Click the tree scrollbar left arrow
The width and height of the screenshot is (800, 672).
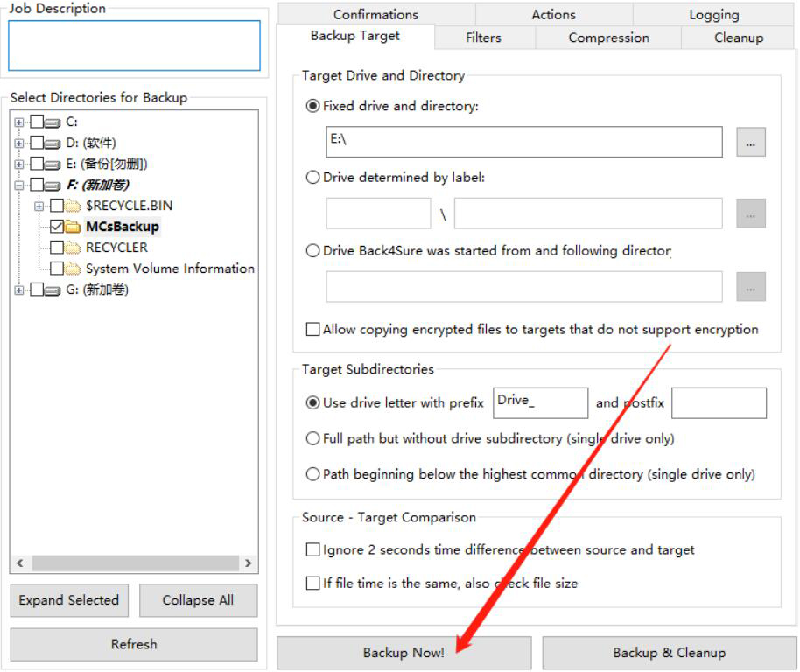(20, 563)
